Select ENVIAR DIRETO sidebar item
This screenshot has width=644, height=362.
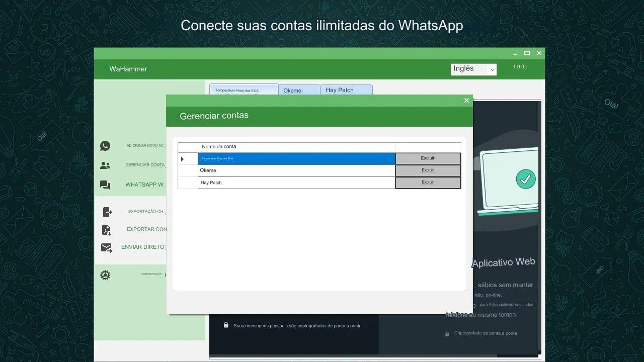click(143, 247)
